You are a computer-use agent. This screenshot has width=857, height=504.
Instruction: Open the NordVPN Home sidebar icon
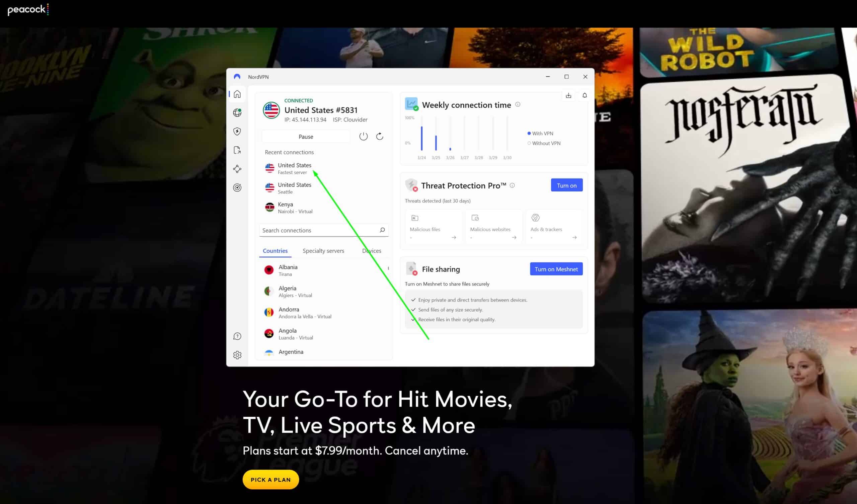pos(237,94)
